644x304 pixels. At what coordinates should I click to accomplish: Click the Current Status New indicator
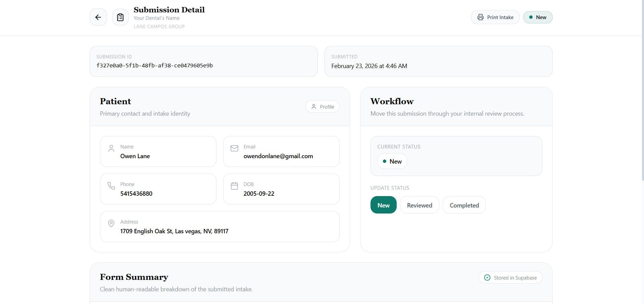click(x=392, y=161)
